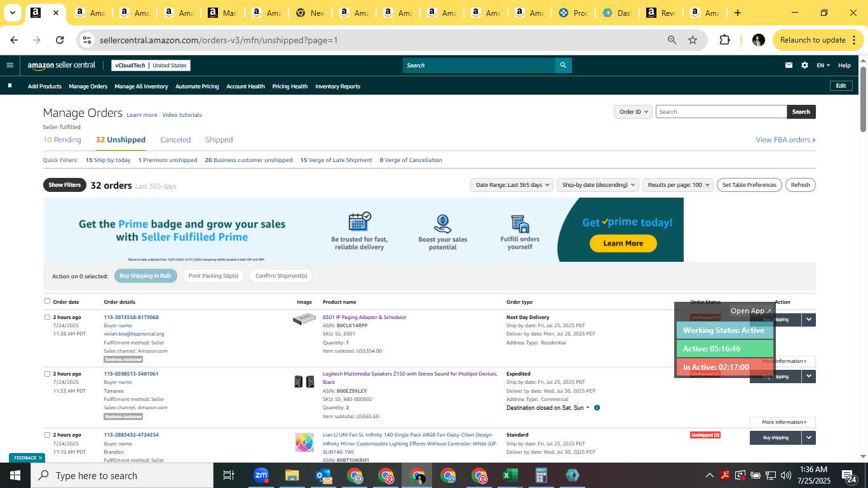Open the Chrome profile avatar
The height and width of the screenshot is (488, 868).
coord(758,40)
